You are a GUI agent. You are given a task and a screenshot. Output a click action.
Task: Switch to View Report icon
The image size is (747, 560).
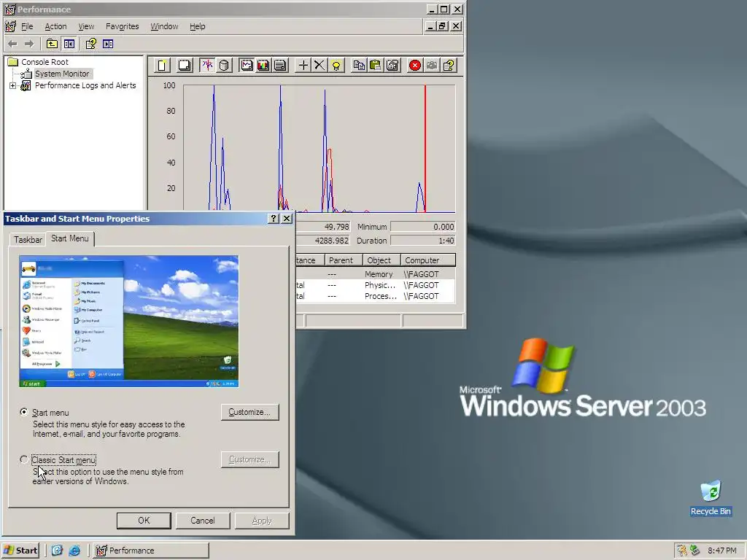coord(280,65)
